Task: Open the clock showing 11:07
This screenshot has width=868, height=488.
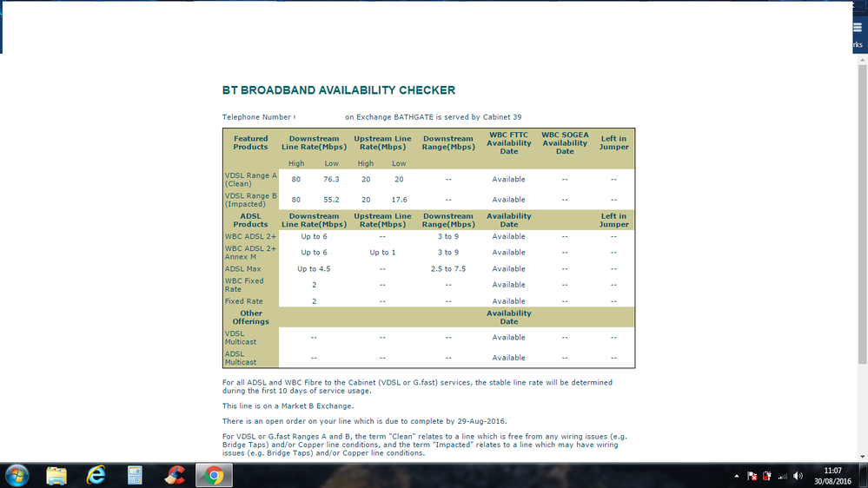Action: [832, 476]
